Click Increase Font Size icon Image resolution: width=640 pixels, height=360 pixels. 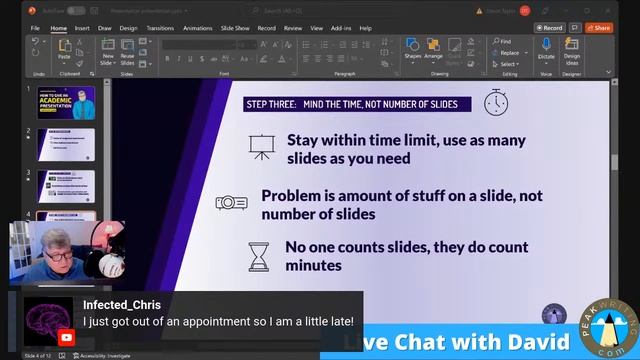[264, 44]
